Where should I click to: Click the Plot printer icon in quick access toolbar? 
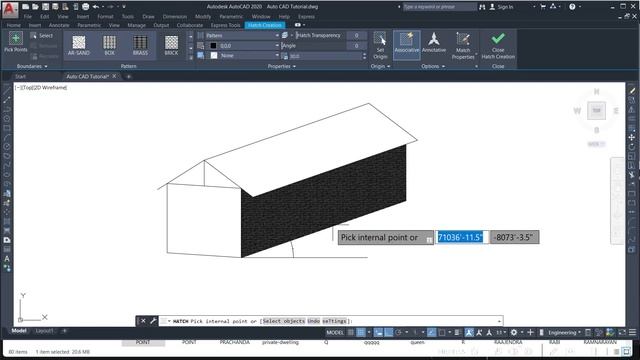[x=85, y=7]
